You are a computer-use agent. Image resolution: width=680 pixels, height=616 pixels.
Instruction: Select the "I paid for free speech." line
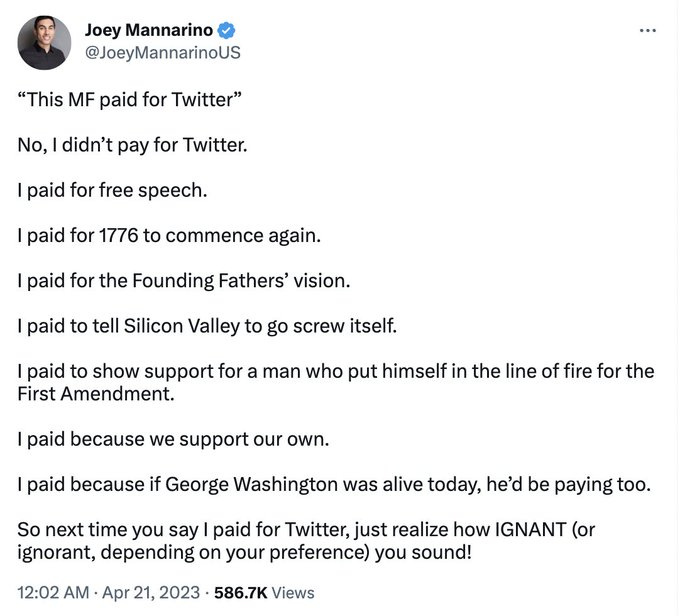pos(113,191)
